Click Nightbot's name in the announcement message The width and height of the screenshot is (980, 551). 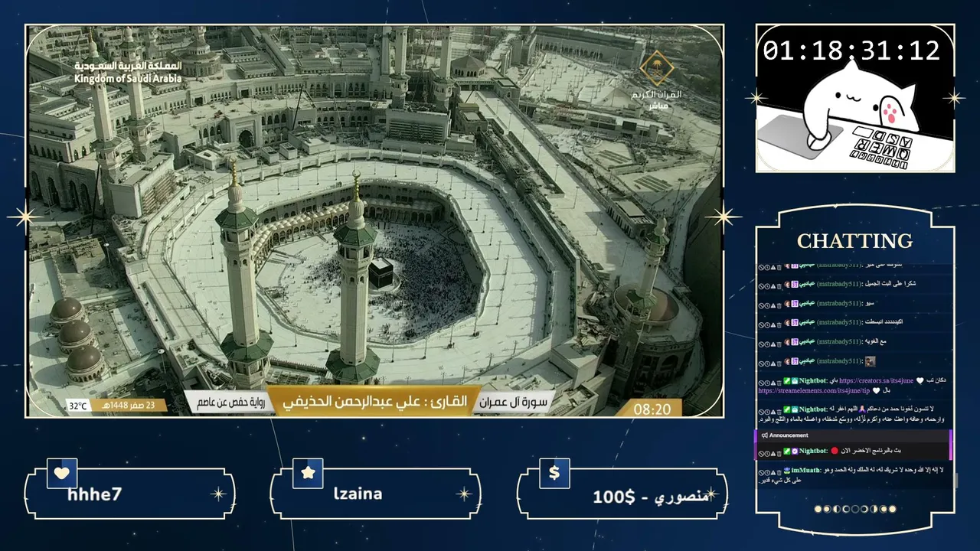(x=813, y=452)
